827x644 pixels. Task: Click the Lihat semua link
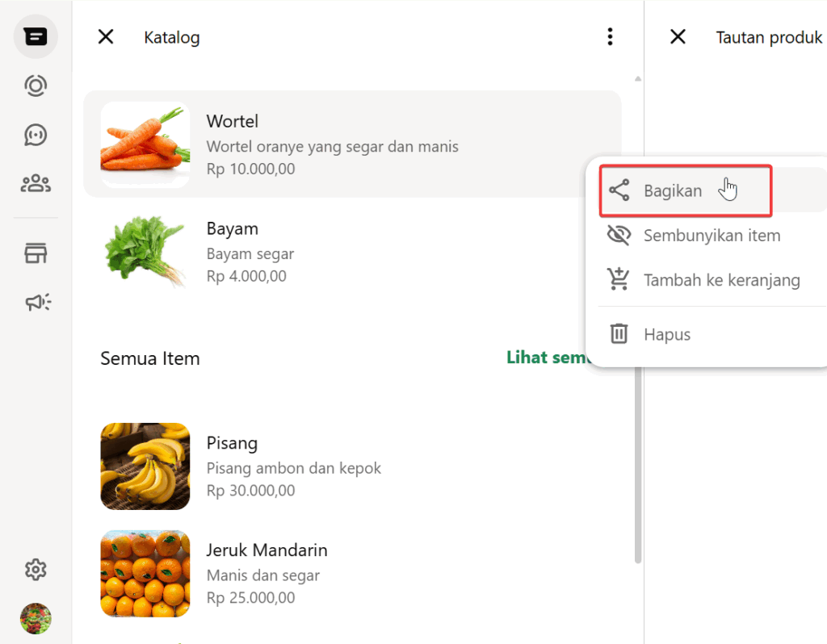[547, 358]
